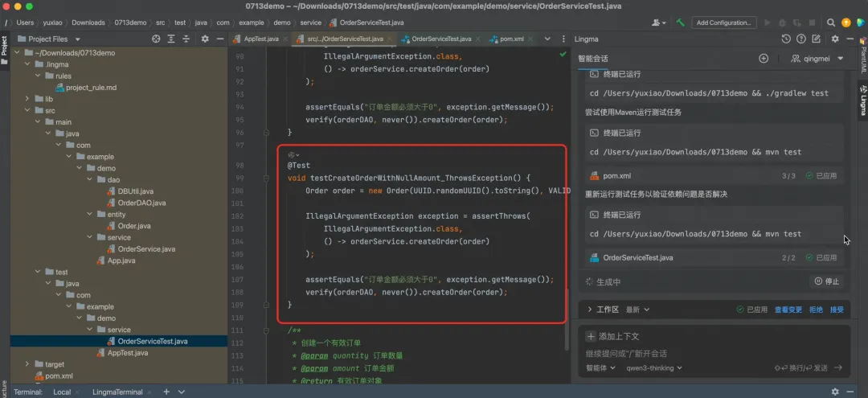868x398 pixels.
Task: Open the PlantUML sidebar tab
Action: coord(863,55)
